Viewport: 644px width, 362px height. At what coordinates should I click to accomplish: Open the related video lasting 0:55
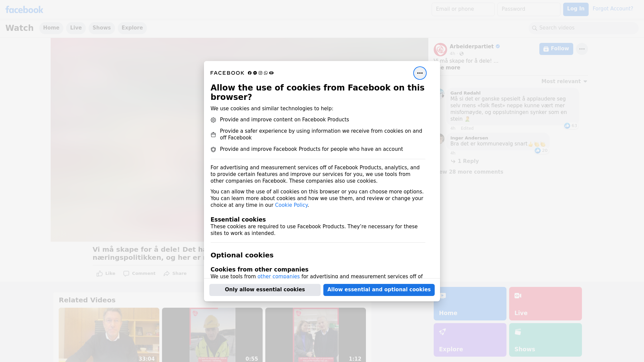(212, 335)
